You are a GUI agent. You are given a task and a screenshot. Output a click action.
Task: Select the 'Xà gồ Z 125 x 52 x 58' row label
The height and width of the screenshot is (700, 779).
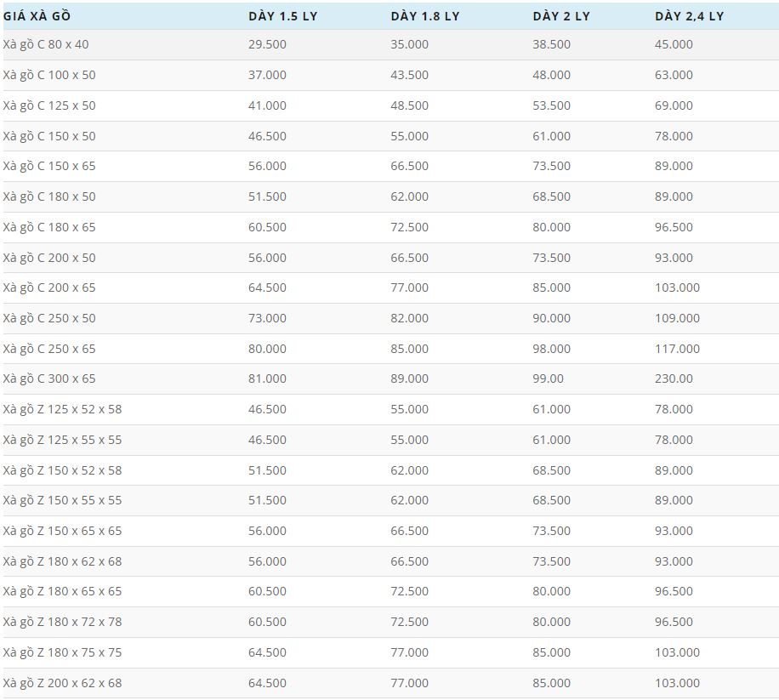click(62, 409)
